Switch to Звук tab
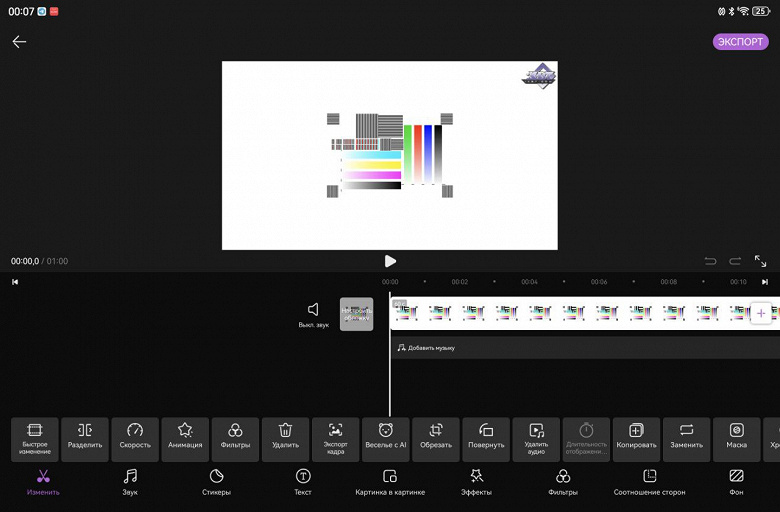780x512 pixels. 130,483
